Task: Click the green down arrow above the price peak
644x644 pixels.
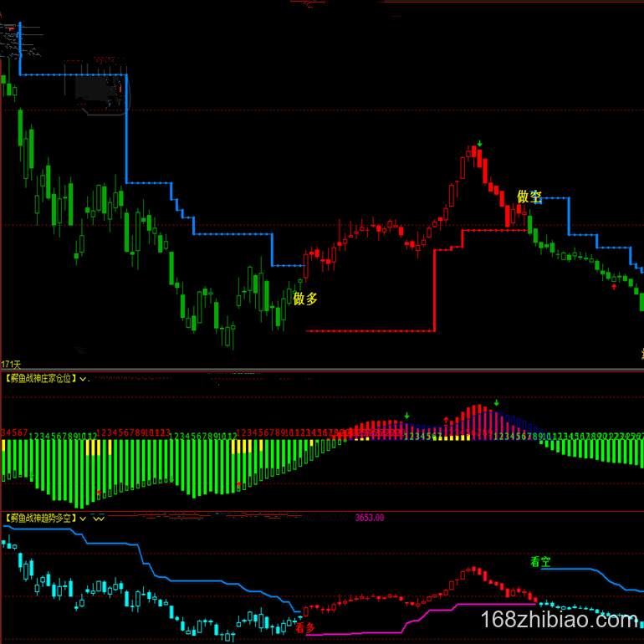Action: click(480, 144)
